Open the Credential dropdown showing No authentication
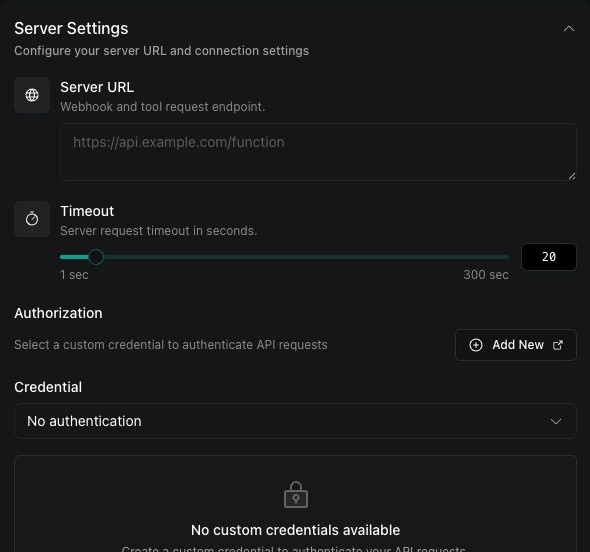Screen dimensions: 590x552 click(295, 421)
